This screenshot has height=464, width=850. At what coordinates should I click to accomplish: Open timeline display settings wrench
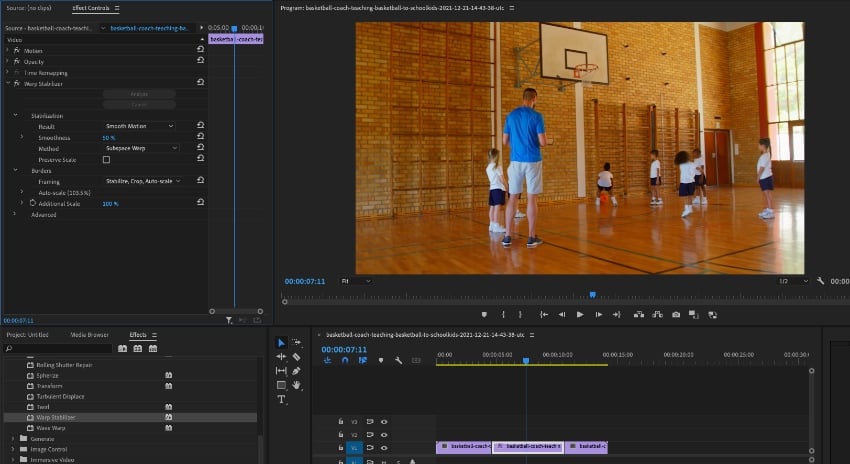pos(398,360)
